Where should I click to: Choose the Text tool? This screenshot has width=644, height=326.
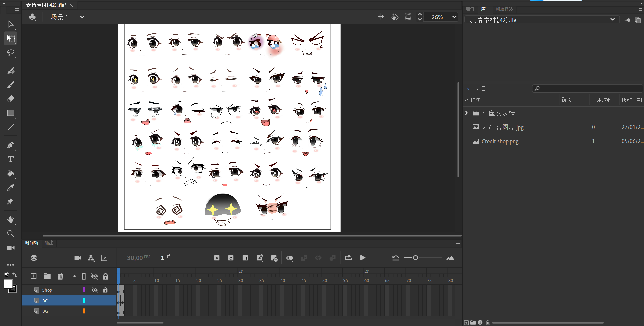click(x=11, y=159)
